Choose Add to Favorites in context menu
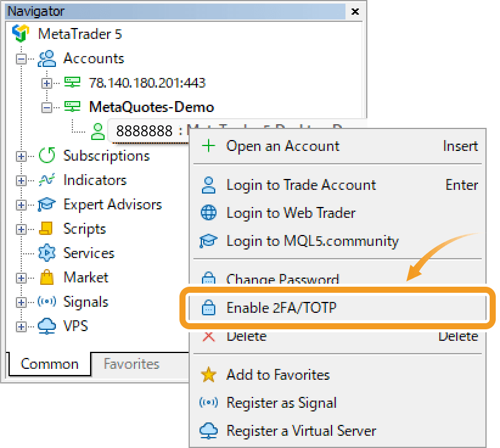 pyautogui.click(x=338, y=374)
